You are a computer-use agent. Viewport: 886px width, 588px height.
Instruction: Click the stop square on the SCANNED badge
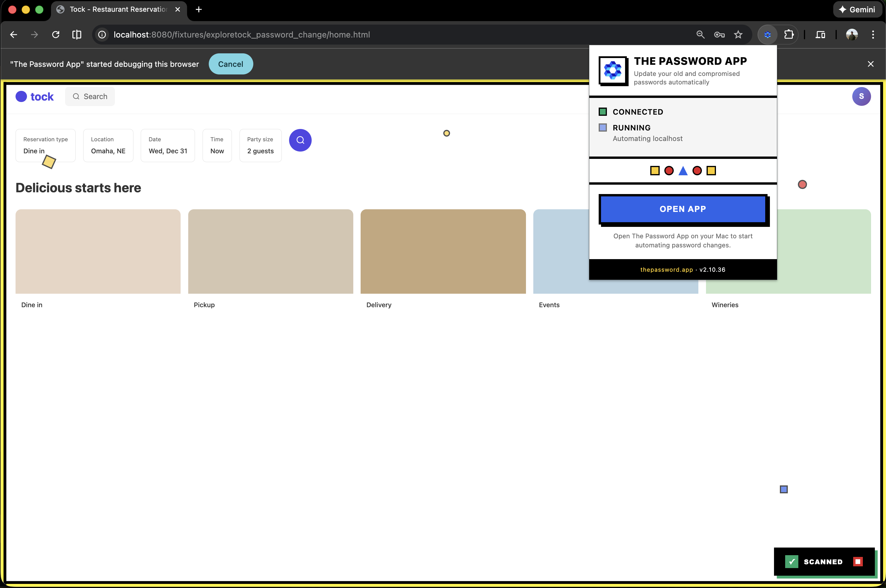click(858, 561)
